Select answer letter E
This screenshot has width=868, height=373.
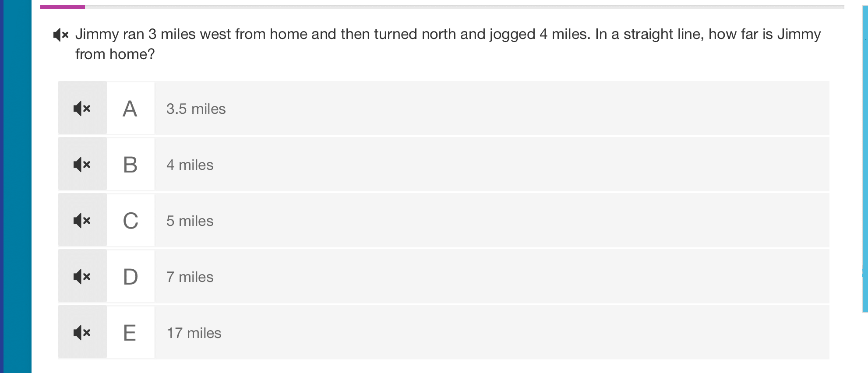(131, 332)
